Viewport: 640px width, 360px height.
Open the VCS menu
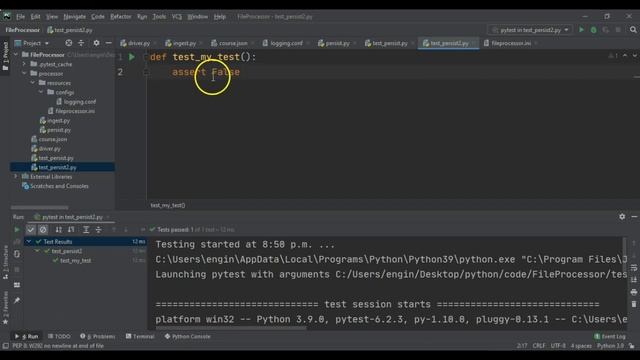(x=177, y=17)
